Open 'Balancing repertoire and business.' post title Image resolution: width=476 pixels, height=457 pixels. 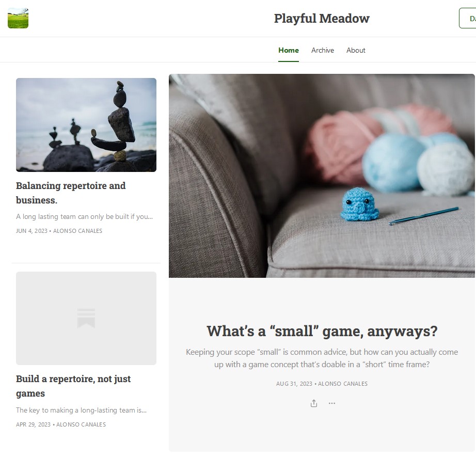pos(71,193)
